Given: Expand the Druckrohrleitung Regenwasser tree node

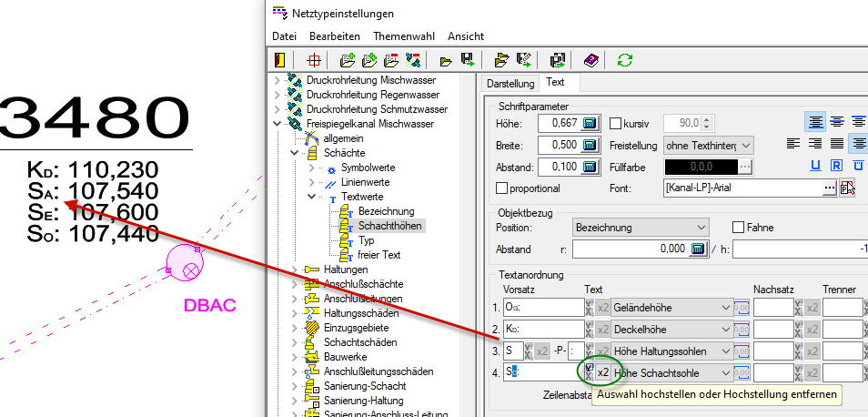Looking at the screenshot, I should [278, 95].
